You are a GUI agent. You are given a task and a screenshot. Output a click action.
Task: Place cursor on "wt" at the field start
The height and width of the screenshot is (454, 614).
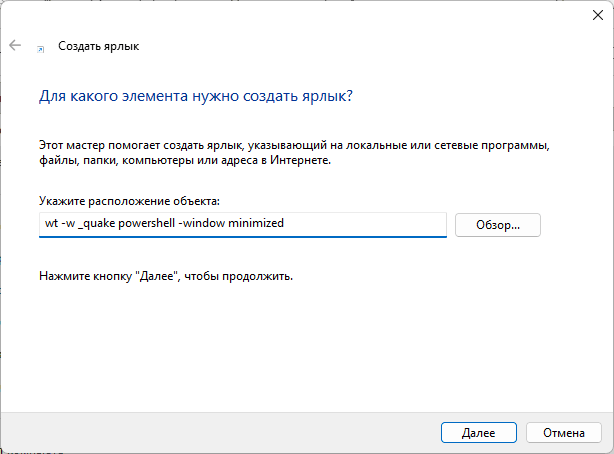48,224
